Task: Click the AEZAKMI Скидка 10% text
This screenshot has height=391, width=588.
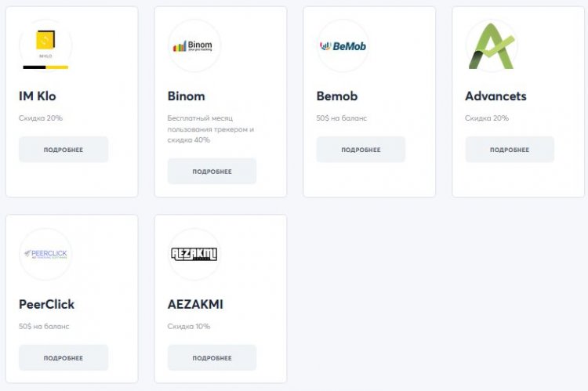Action: [189, 326]
